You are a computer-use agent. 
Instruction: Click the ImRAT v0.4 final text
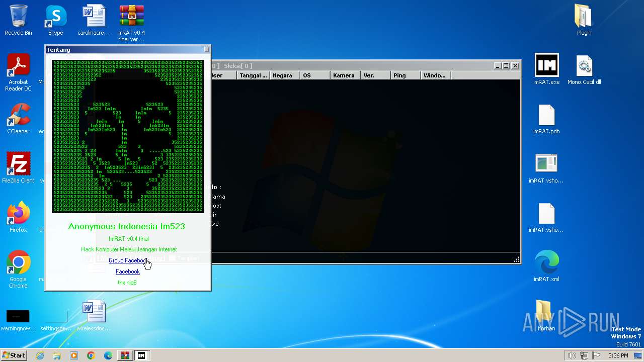pos(129,239)
